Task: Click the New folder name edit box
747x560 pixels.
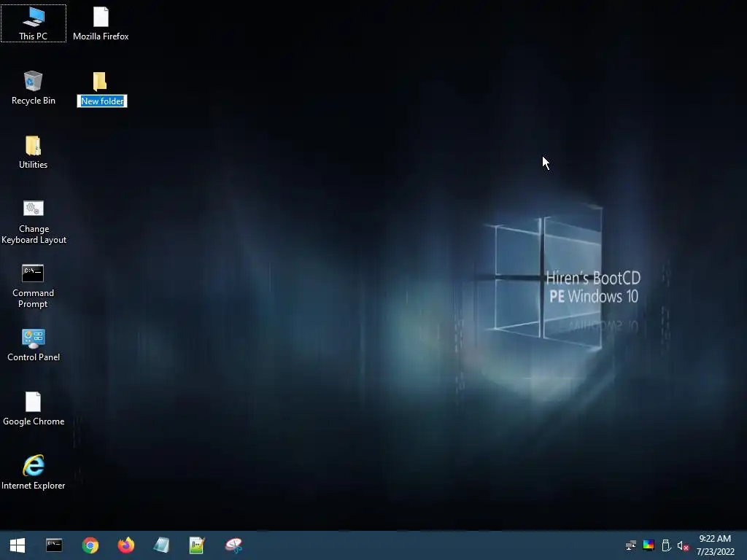Action: click(x=102, y=101)
